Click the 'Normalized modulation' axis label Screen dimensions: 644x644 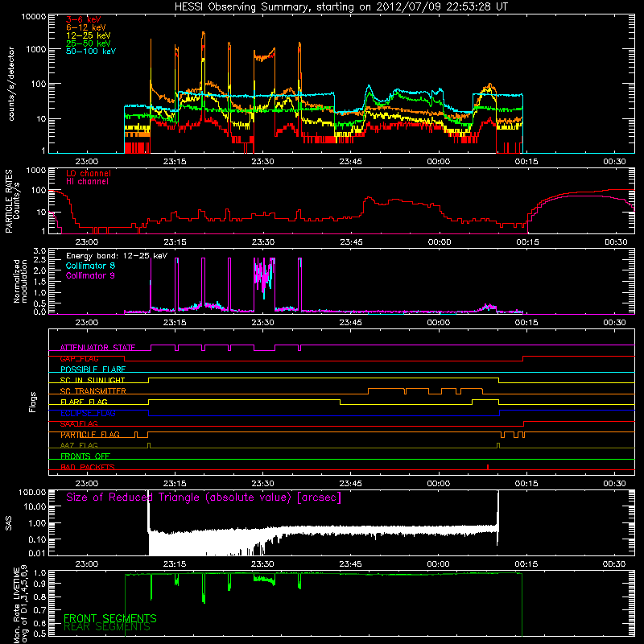20,281
